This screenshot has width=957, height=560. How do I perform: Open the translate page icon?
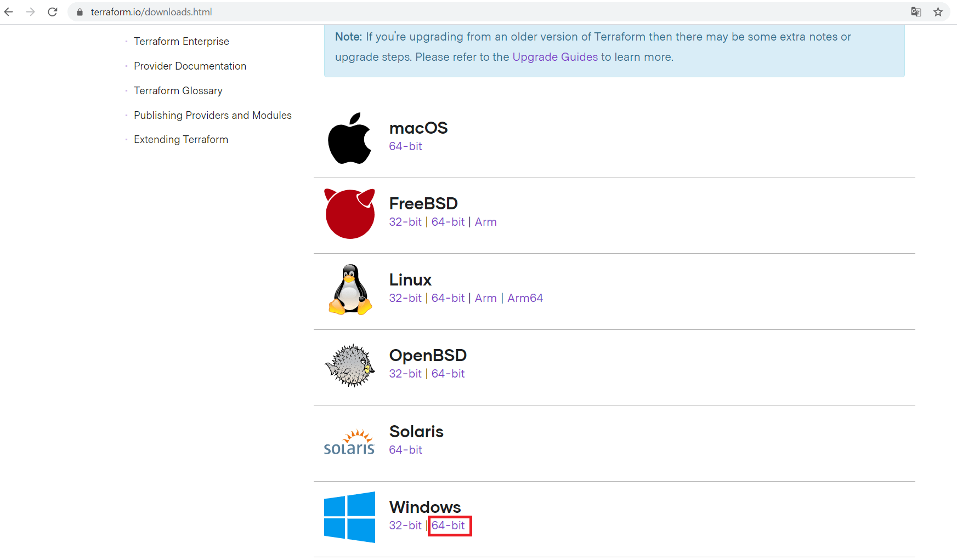click(916, 12)
